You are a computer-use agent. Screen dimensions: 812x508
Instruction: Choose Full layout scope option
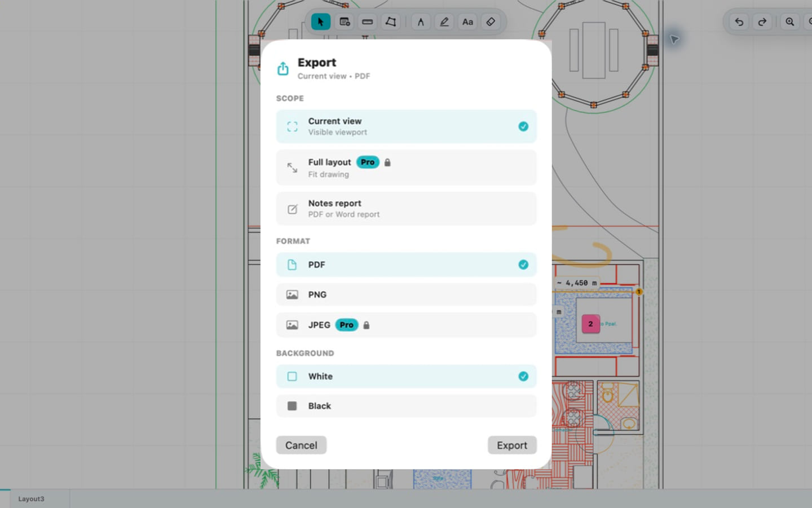click(x=406, y=168)
